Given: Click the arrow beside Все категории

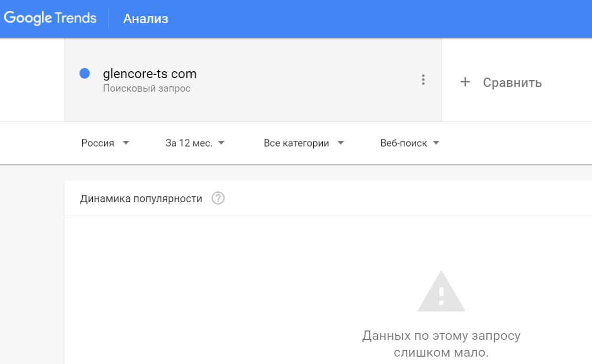Looking at the screenshot, I should point(341,143).
